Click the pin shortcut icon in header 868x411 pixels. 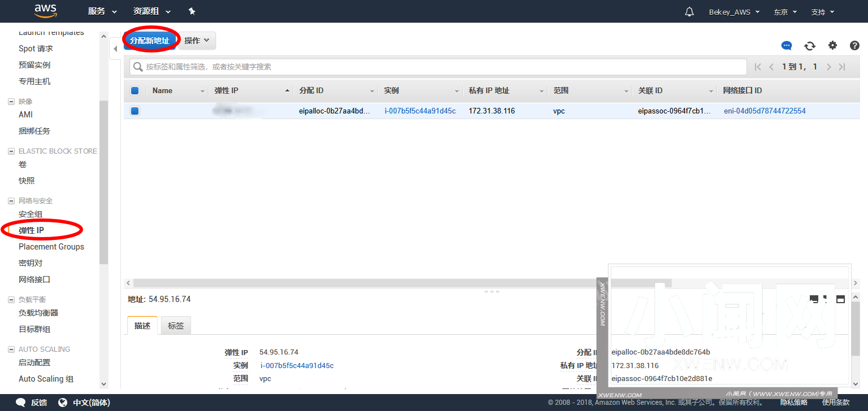pyautogui.click(x=192, y=11)
